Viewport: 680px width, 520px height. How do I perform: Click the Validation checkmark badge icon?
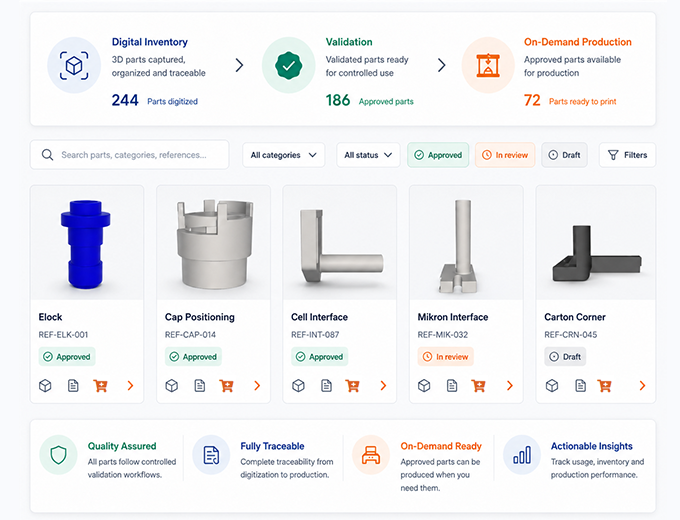(288, 65)
